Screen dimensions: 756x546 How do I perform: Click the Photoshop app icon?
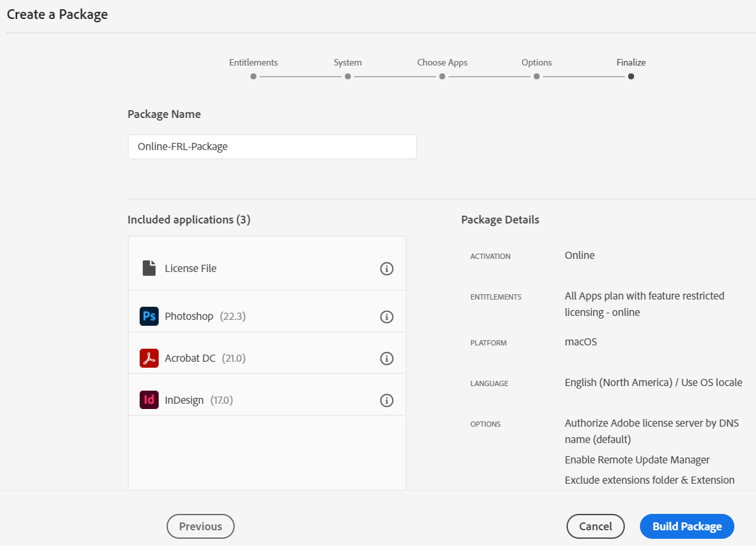tap(149, 317)
